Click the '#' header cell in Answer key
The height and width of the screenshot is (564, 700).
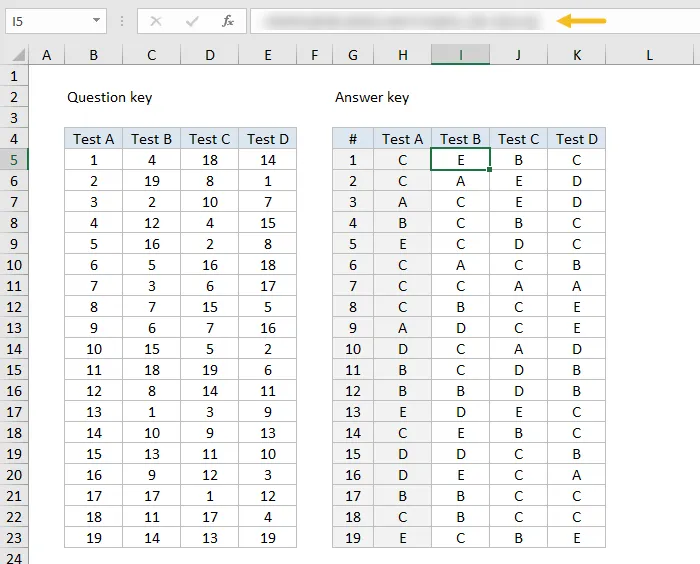[352, 139]
